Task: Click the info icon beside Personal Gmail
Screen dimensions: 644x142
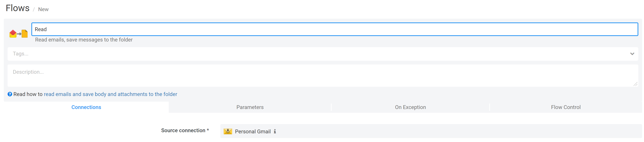Action: (x=275, y=131)
